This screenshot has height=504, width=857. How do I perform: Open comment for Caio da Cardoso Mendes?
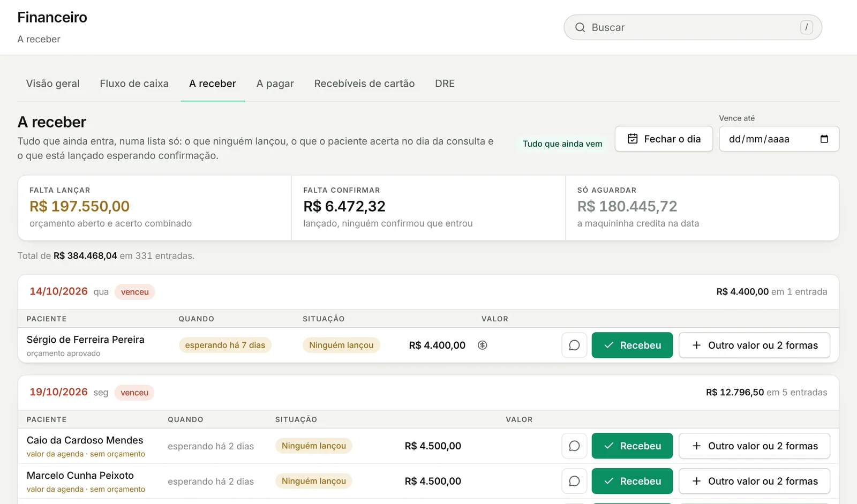coord(574,446)
